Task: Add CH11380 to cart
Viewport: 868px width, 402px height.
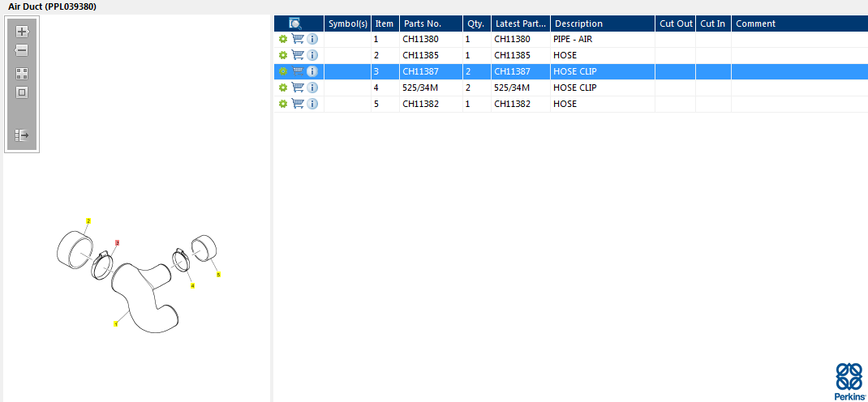Action: click(298, 39)
